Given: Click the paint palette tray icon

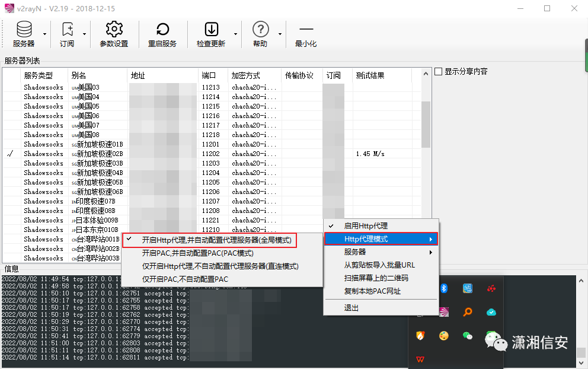Looking at the screenshot, I should point(444,336).
